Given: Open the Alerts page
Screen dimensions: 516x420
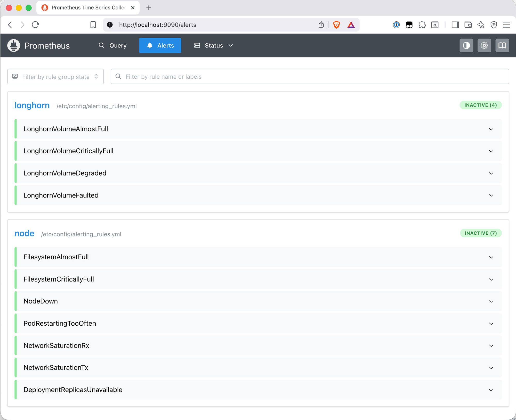Looking at the screenshot, I should pos(160,46).
